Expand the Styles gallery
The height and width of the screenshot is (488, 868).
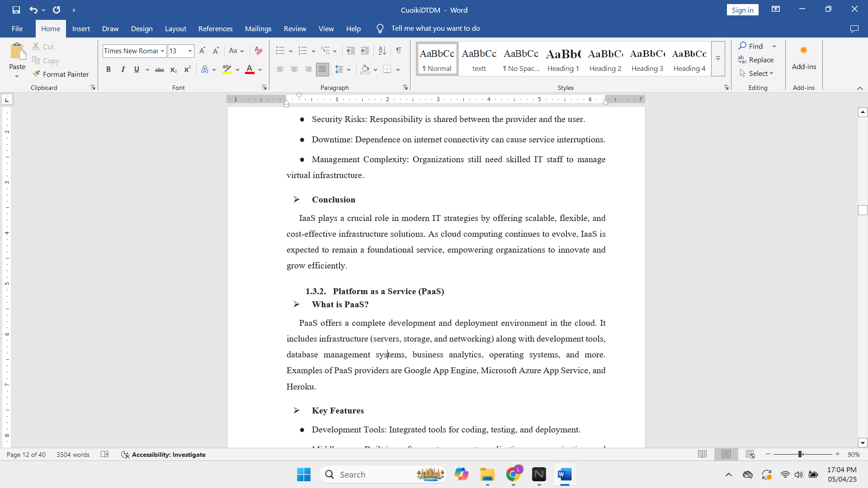coord(718,59)
